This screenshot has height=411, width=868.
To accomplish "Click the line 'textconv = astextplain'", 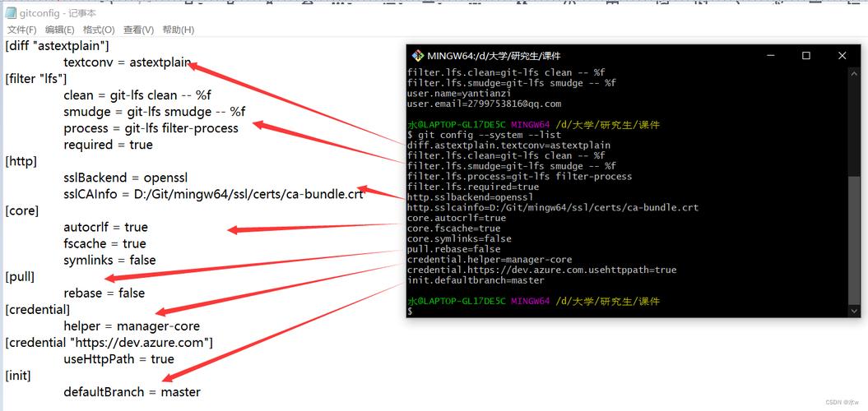I will [128, 62].
